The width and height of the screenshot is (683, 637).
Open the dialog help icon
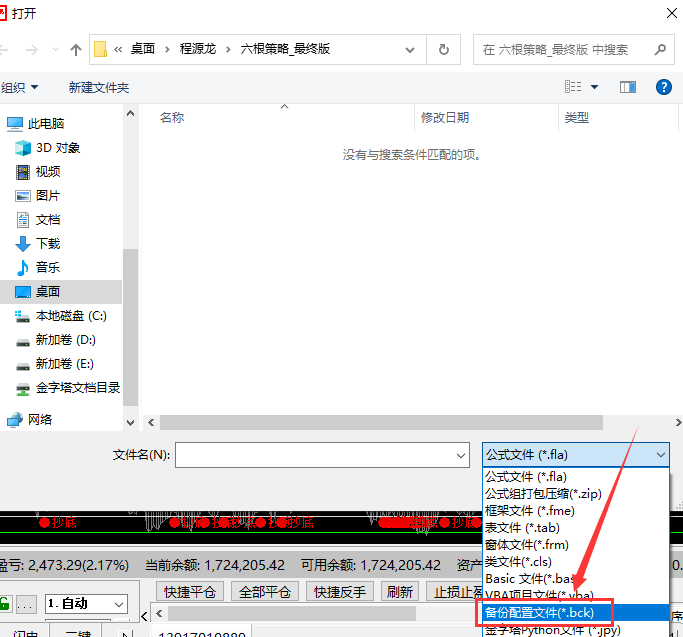click(x=663, y=87)
